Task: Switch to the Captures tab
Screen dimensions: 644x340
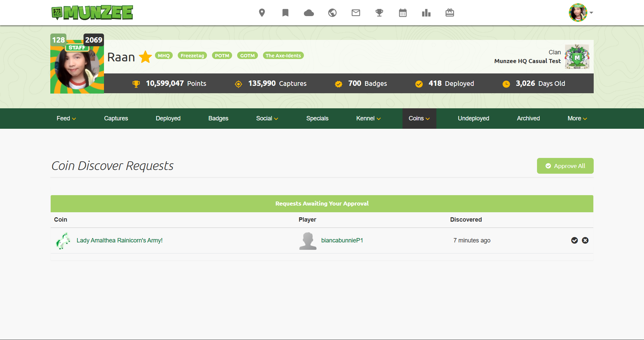Action: [116, 118]
